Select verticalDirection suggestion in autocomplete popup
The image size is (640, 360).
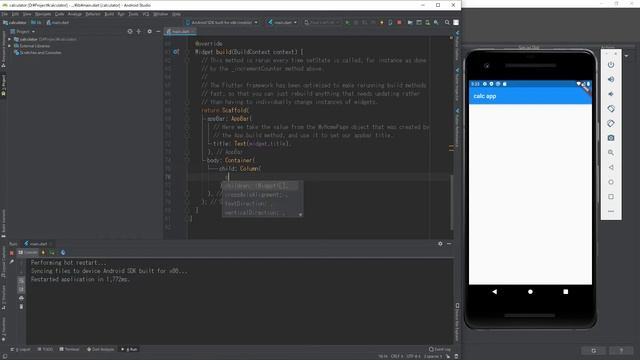coord(260,213)
